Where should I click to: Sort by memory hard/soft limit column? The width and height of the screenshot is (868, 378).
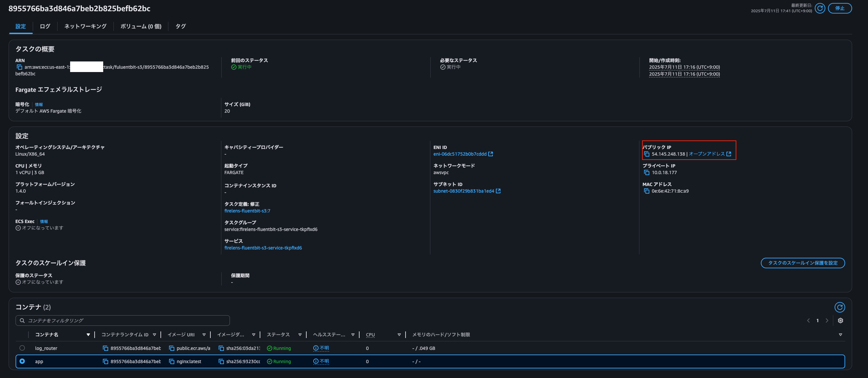click(840, 335)
